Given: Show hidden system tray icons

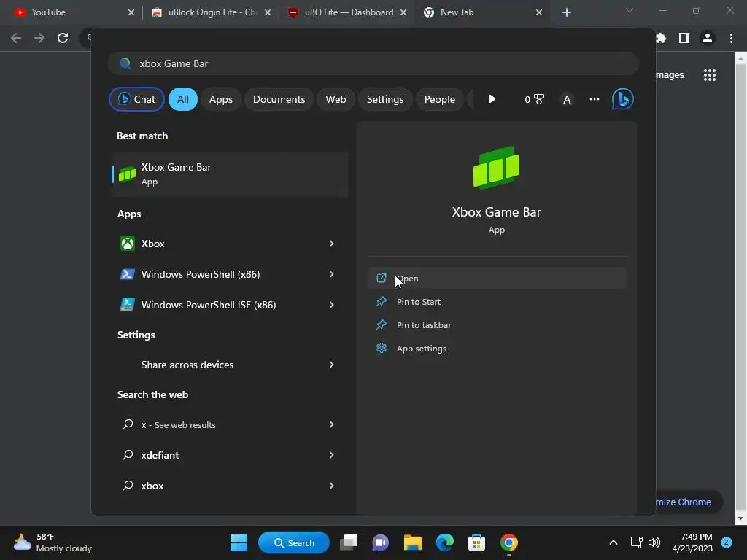Looking at the screenshot, I should [614, 542].
